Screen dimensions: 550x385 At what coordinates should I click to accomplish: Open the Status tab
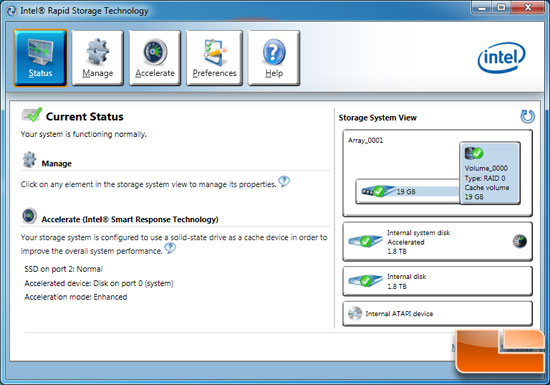(40, 58)
